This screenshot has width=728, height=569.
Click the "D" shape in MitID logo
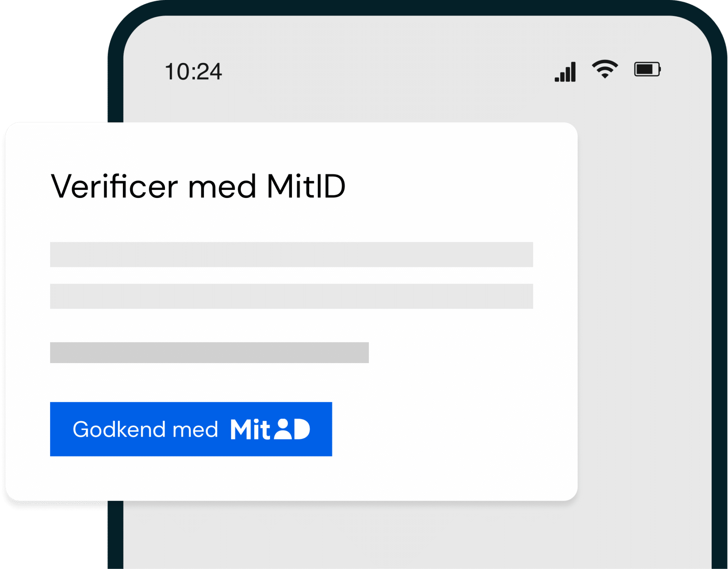click(x=302, y=429)
